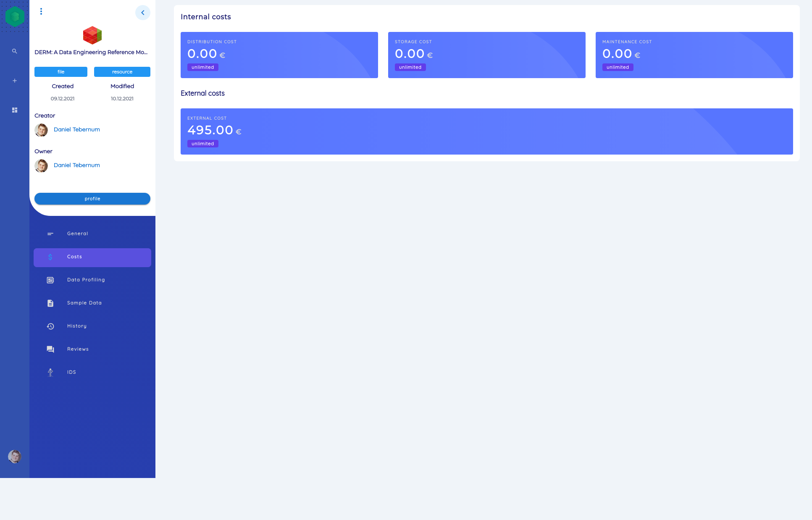Click the History section icon

[x=50, y=326]
